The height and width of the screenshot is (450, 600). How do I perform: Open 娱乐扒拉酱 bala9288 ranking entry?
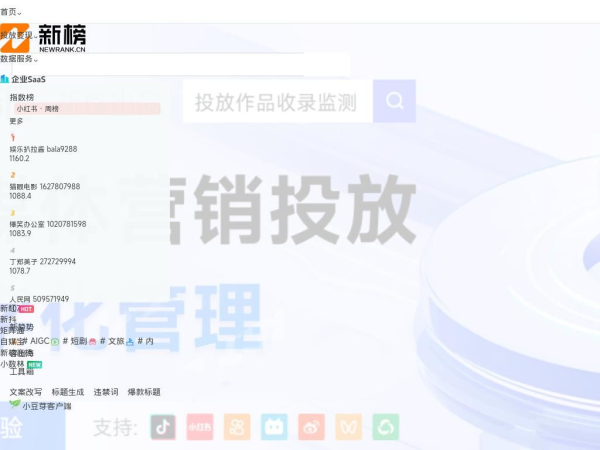click(43, 149)
